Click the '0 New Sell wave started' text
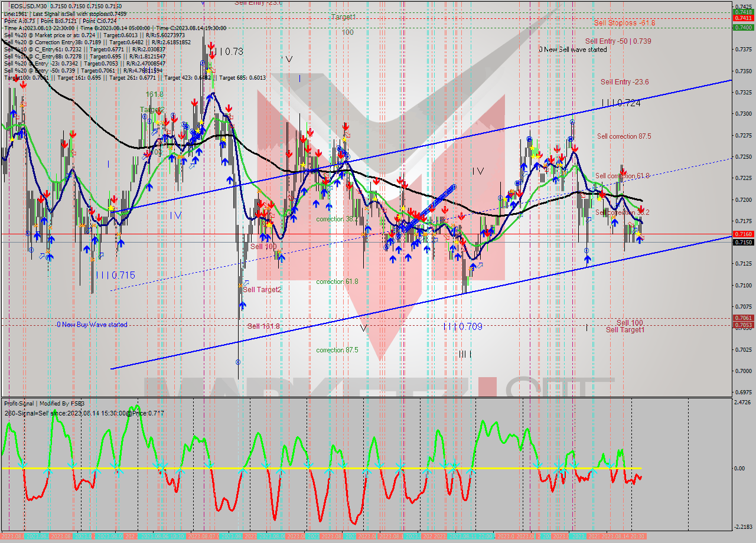Screen dimensions: 756x543 (x=572, y=50)
